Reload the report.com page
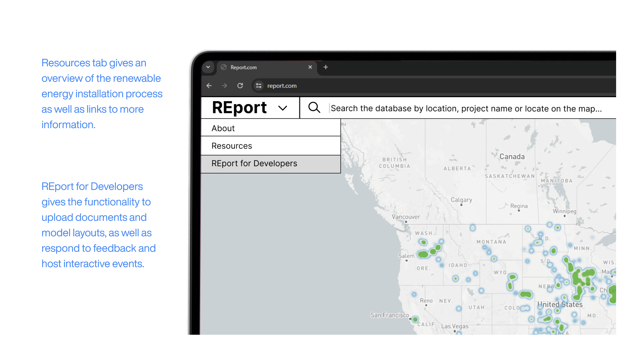Viewport: 644px width, 362px height. [x=240, y=86]
